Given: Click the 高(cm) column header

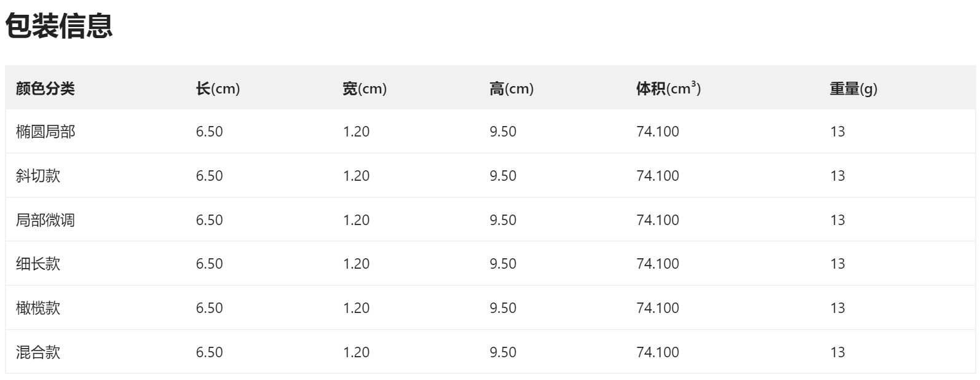Looking at the screenshot, I should [x=511, y=89].
